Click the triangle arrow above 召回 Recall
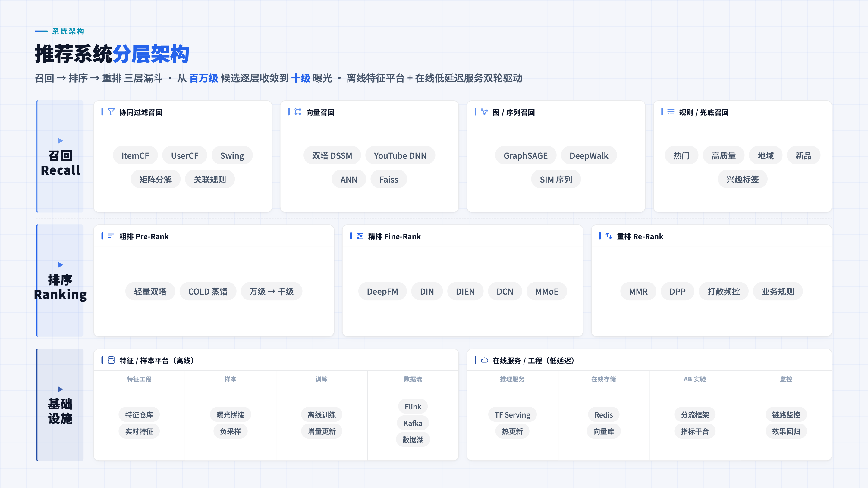The image size is (868, 488). (x=61, y=141)
